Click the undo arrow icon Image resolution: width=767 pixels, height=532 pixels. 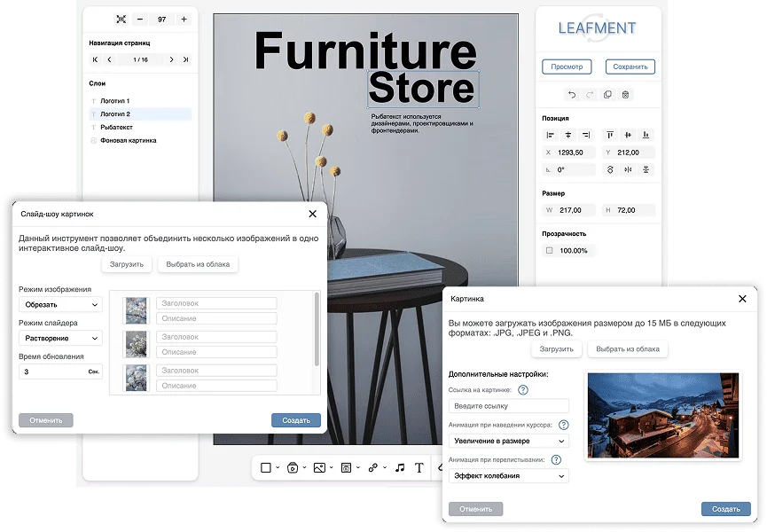572,95
